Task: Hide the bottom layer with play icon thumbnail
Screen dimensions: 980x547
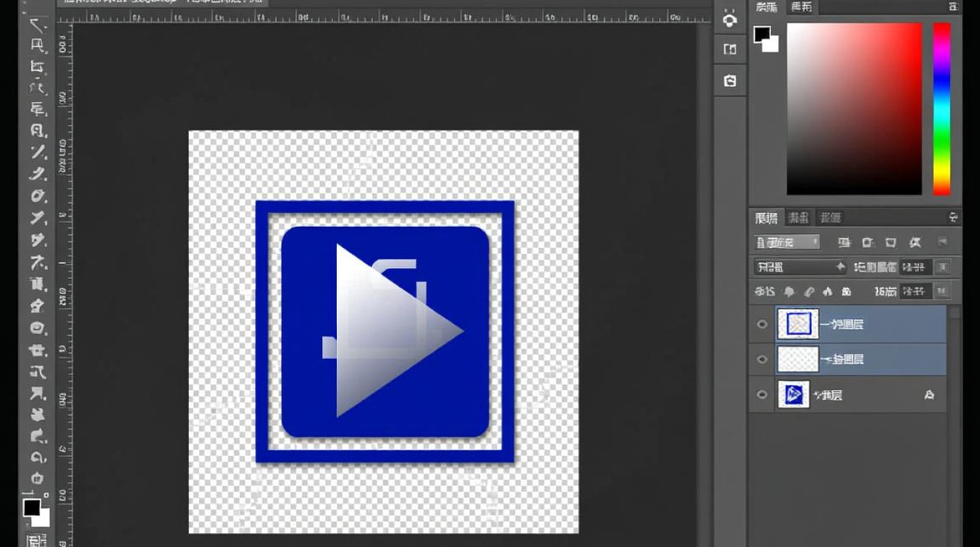Action: (762, 395)
